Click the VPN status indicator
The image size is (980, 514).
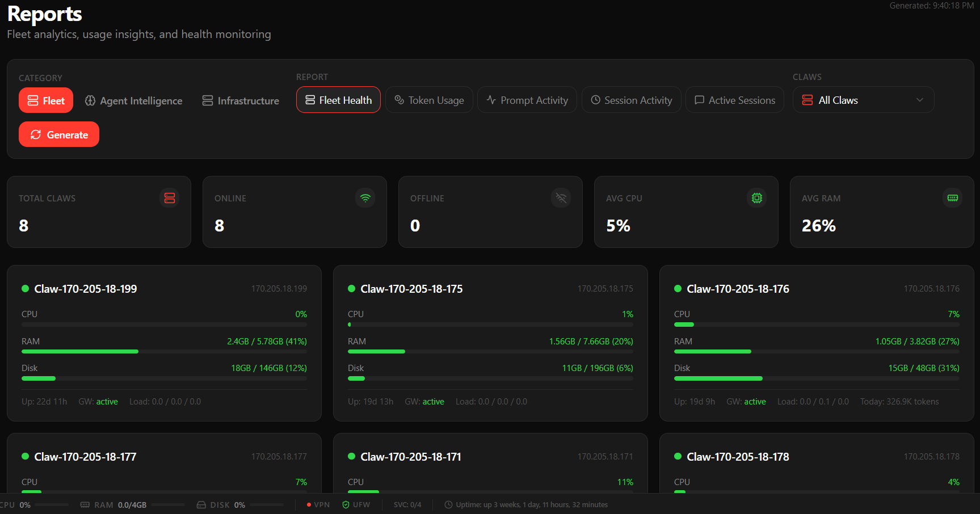point(318,504)
